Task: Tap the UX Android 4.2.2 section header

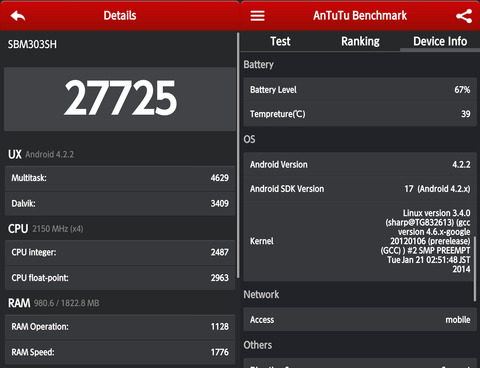Action: click(x=41, y=154)
